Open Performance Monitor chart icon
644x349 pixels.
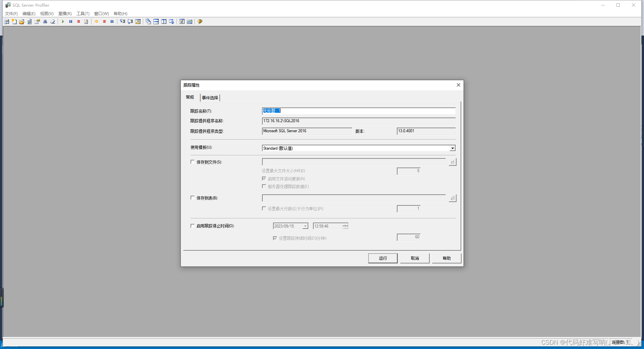click(x=190, y=21)
